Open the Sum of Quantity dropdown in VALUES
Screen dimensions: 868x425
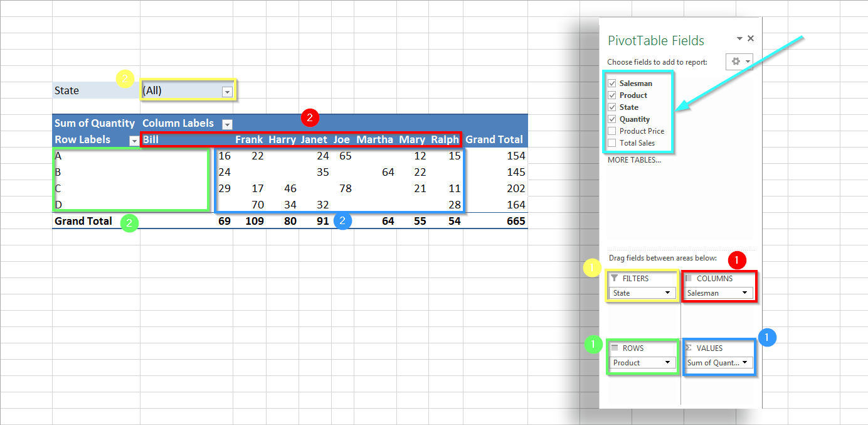tap(745, 363)
